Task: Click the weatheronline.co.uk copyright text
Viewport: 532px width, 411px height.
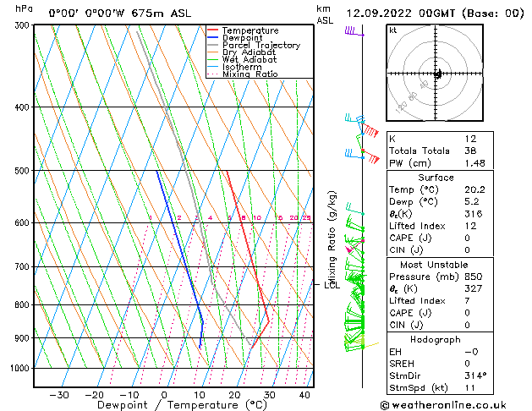Action: pyautogui.click(x=443, y=405)
